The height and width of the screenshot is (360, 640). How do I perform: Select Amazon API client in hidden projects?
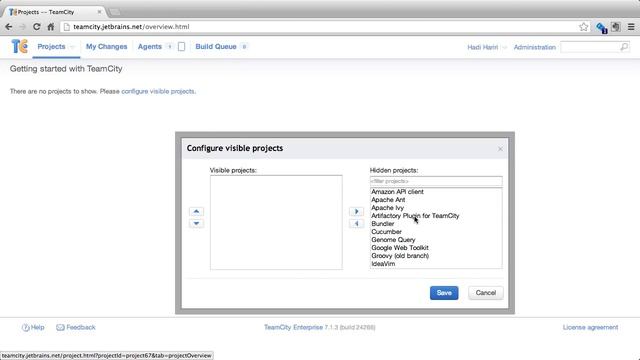click(x=397, y=192)
